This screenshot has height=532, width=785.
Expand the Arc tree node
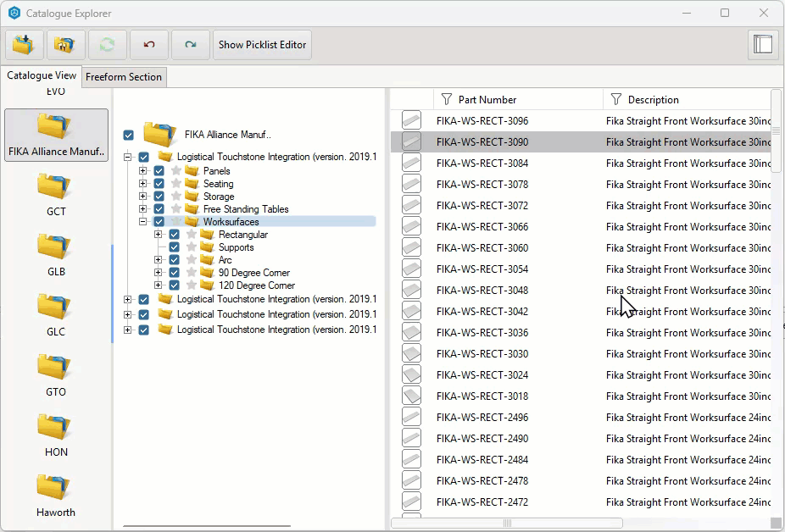[159, 260]
